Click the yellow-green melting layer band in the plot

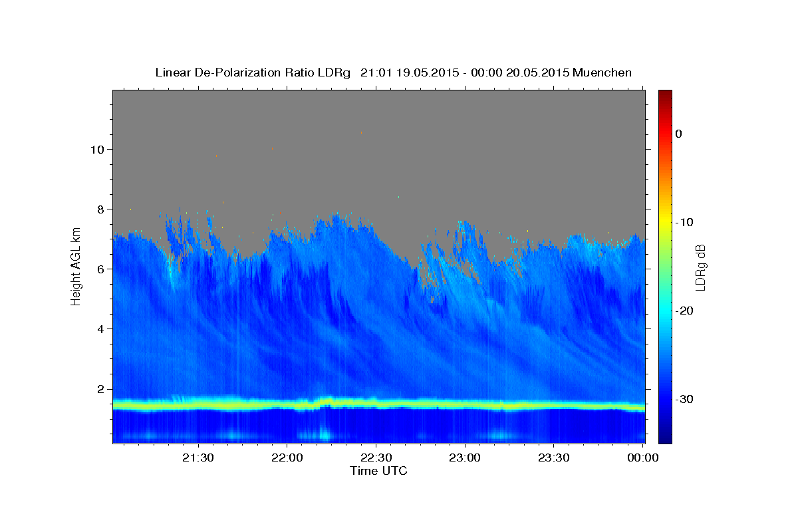point(378,404)
